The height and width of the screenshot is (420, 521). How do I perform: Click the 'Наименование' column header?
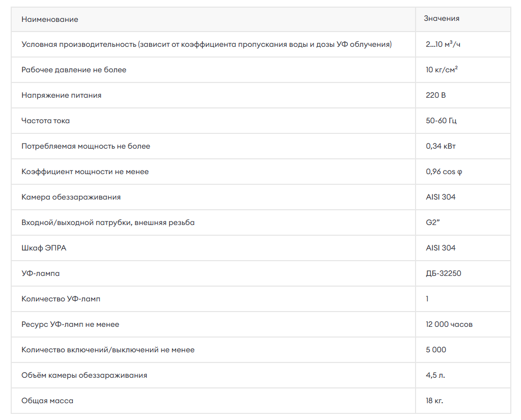pos(50,19)
